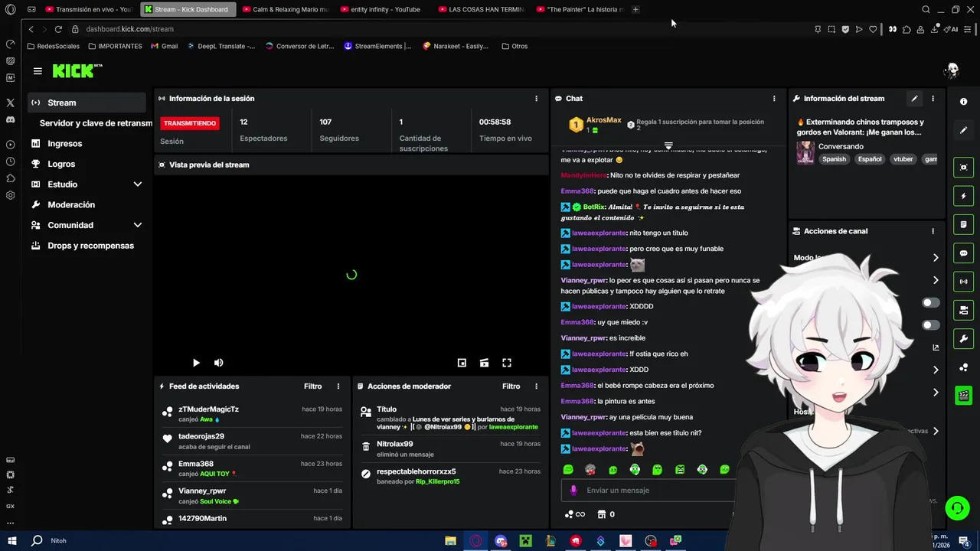
Task: Click the lightning bolt icon in right rail
Action: pyautogui.click(x=963, y=196)
